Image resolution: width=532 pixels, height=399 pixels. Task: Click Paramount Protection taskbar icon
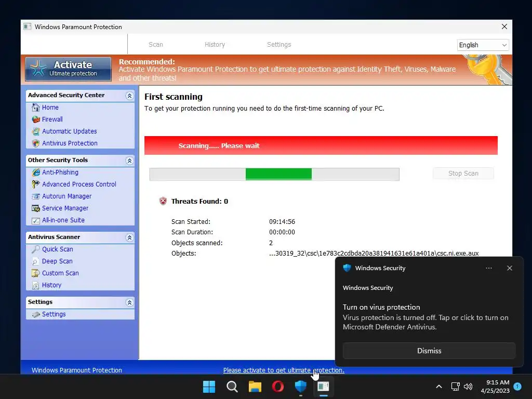click(323, 386)
